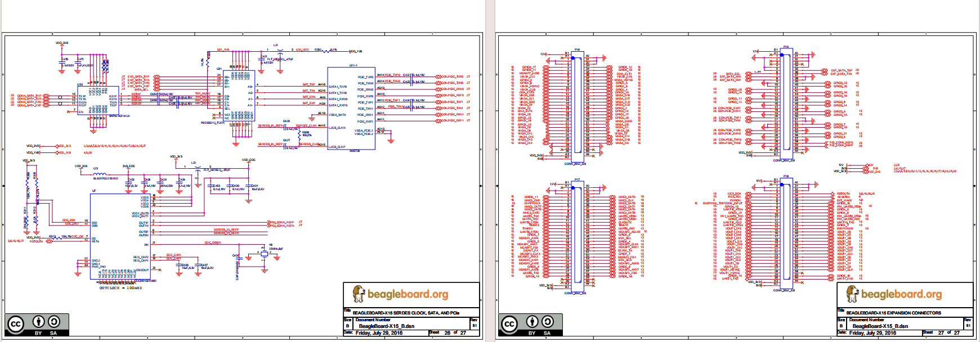The height and width of the screenshot is (342, 980).
Task: Click date 'Friday, July 29, 2016' on sheet 27
Action: click(872, 333)
